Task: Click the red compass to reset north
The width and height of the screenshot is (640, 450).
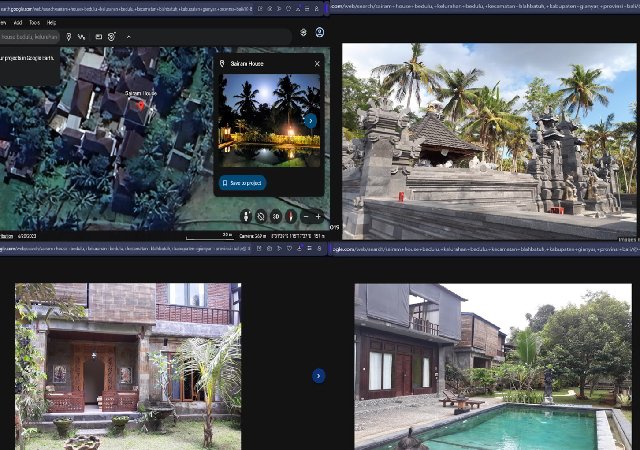Action: (291, 216)
